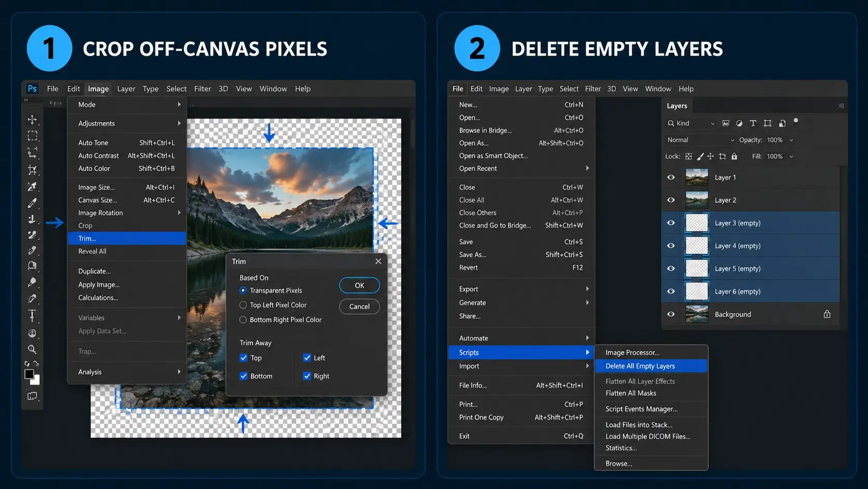Filter layers by adjustment layers icon
This screenshot has height=489, width=868.
739,123
